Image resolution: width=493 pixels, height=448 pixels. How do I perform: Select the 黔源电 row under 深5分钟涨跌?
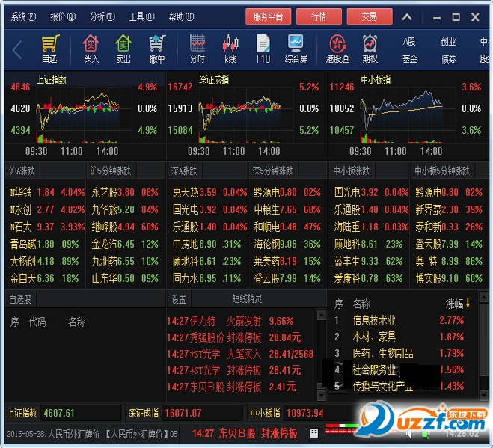[287, 192]
